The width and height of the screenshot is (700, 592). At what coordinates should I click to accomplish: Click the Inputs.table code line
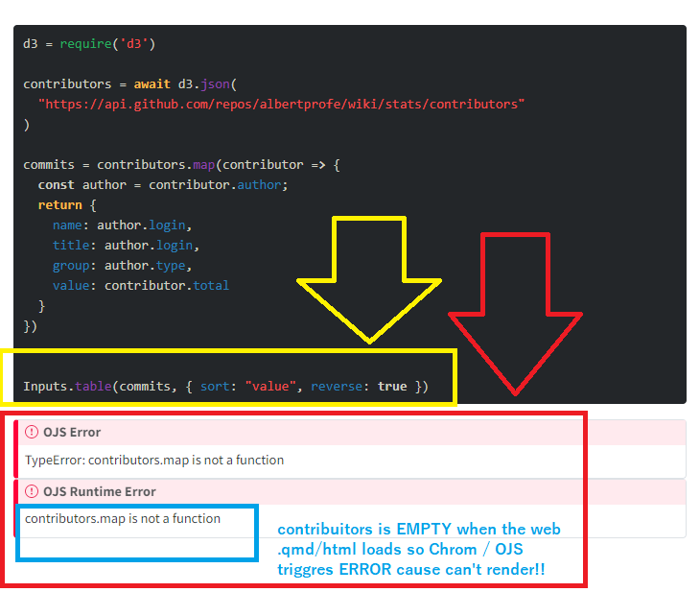click(x=225, y=386)
